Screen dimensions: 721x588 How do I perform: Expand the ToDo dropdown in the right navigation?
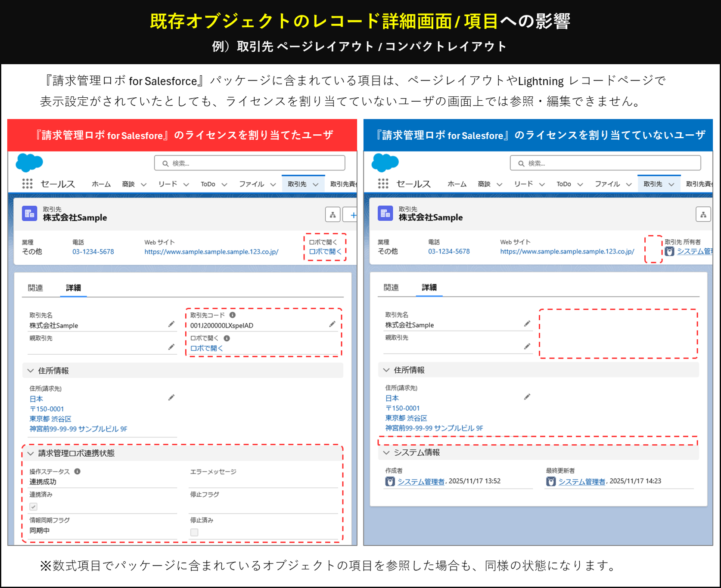point(580,184)
